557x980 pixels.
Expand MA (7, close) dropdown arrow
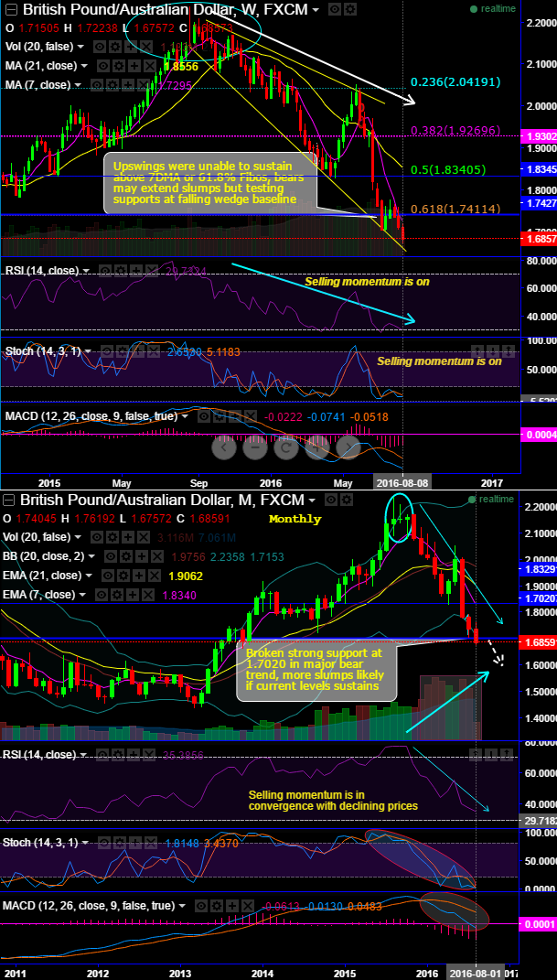(x=78, y=85)
